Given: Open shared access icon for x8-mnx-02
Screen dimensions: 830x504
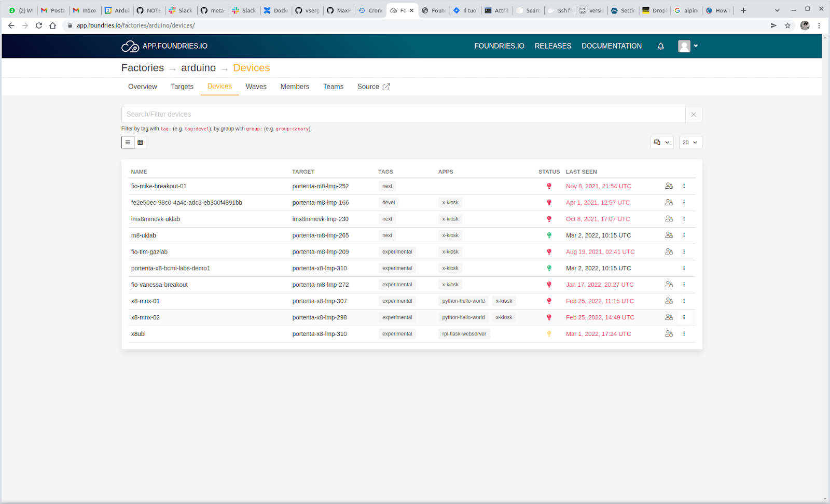Looking at the screenshot, I should [669, 317].
